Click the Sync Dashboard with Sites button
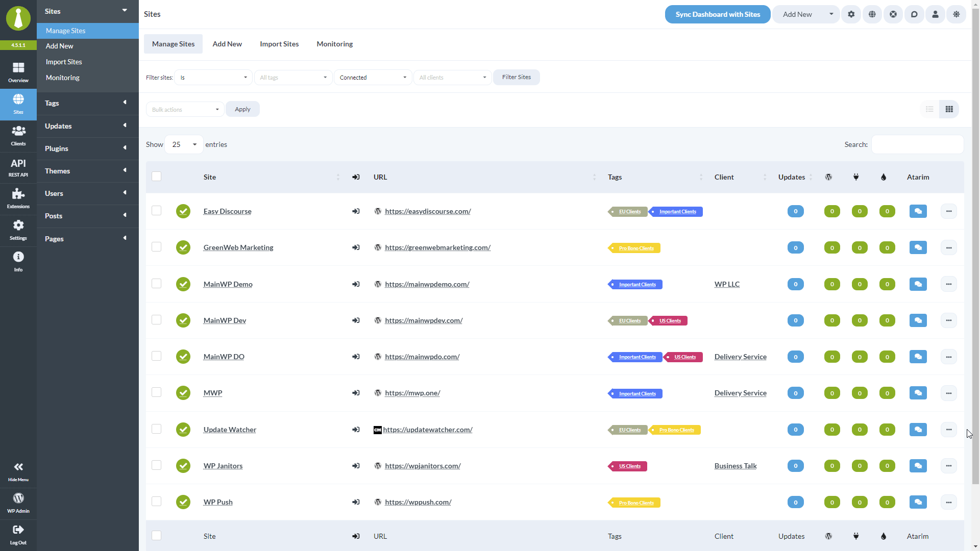980x551 pixels. point(717,14)
